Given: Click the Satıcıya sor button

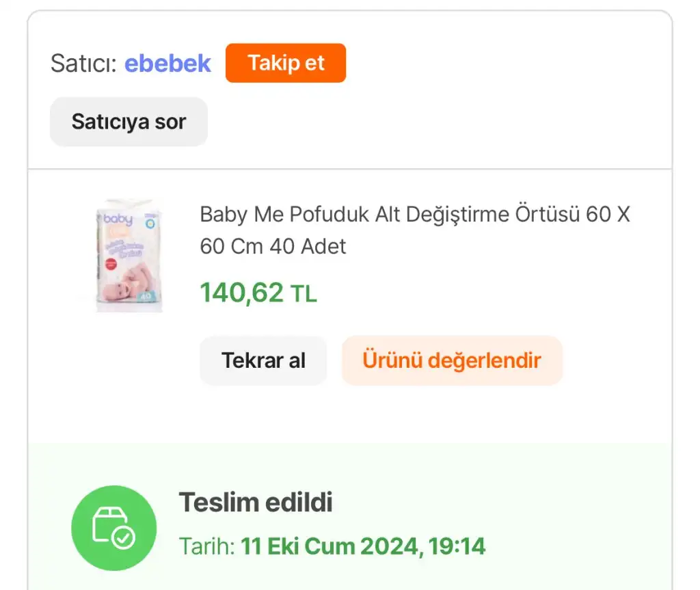Looking at the screenshot, I should click(x=129, y=122).
